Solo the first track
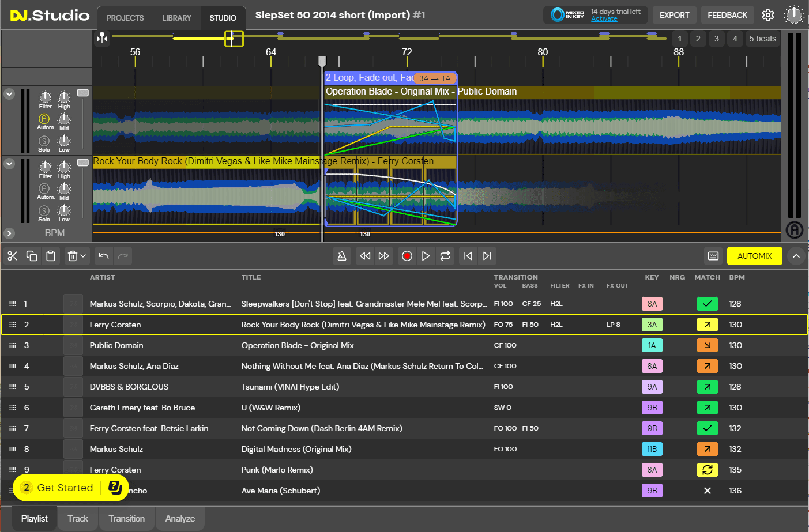The height and width of the screenshot is (532, 809). [x=44, y=141]
